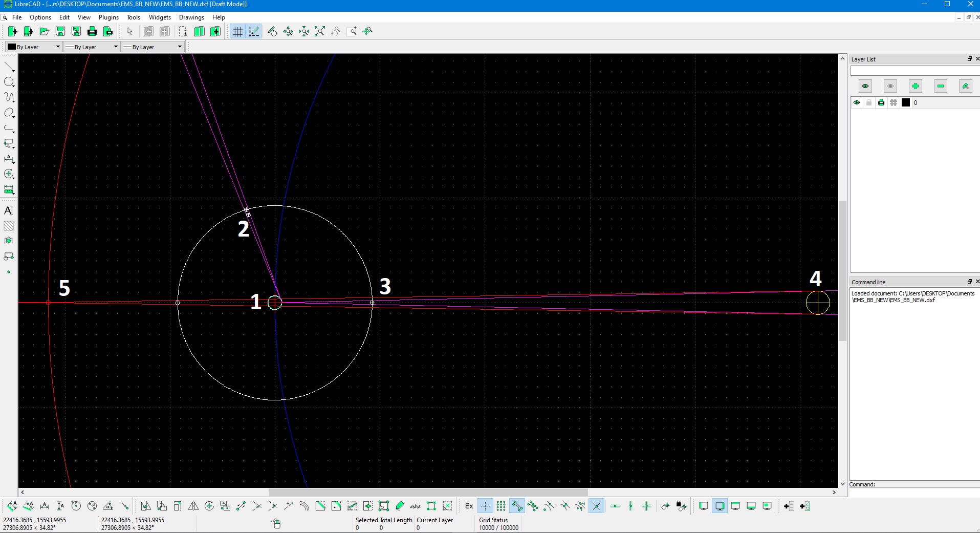Save the drawing with the floppy disk icon
This screenshot has height=533, width=980.
tap(60, 32)
